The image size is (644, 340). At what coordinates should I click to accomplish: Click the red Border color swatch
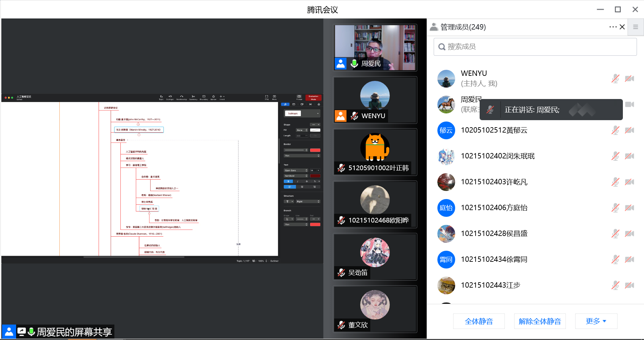pyautogui.click(x=315, y=150)
